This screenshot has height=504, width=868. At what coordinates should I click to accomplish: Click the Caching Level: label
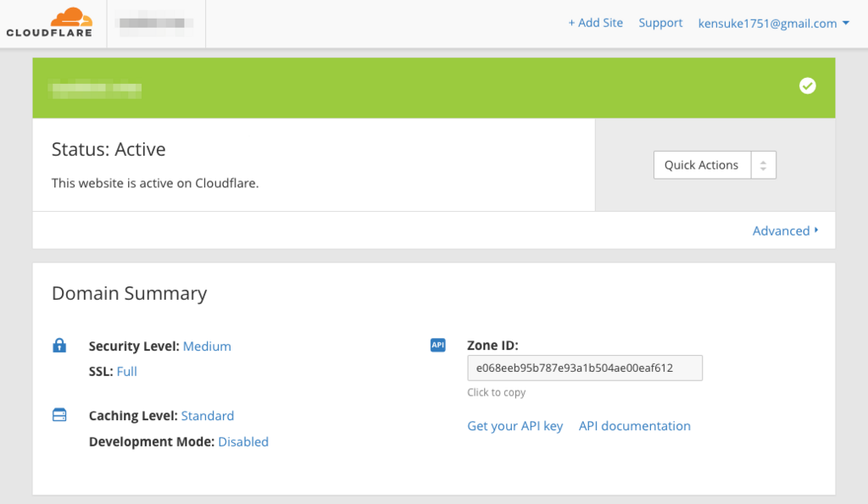click(x=133, y=415)
